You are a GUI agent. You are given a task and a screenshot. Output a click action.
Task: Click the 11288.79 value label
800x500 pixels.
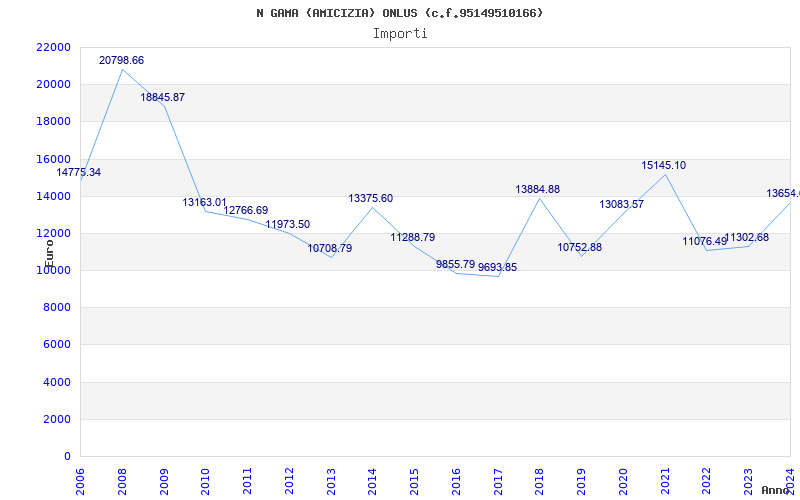pyautogui.click(x=413, y=237)
